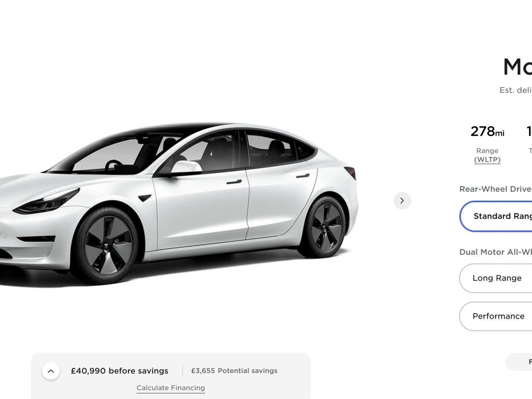Click the car's white side mirror

coord(186,167)
